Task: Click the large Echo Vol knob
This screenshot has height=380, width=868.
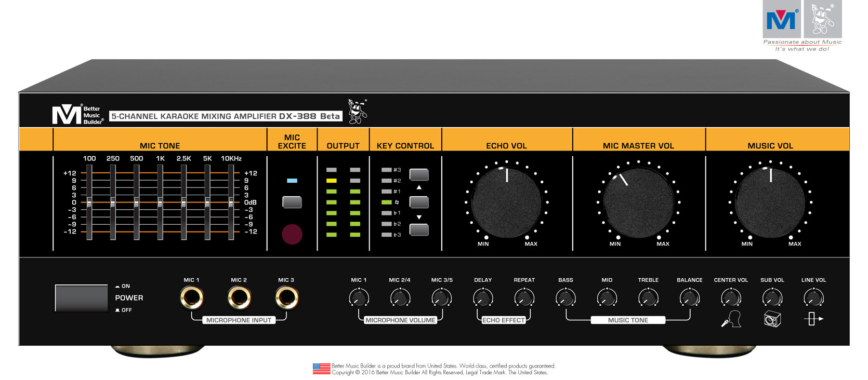Action: pyautogui.click(x=506, y=202)
